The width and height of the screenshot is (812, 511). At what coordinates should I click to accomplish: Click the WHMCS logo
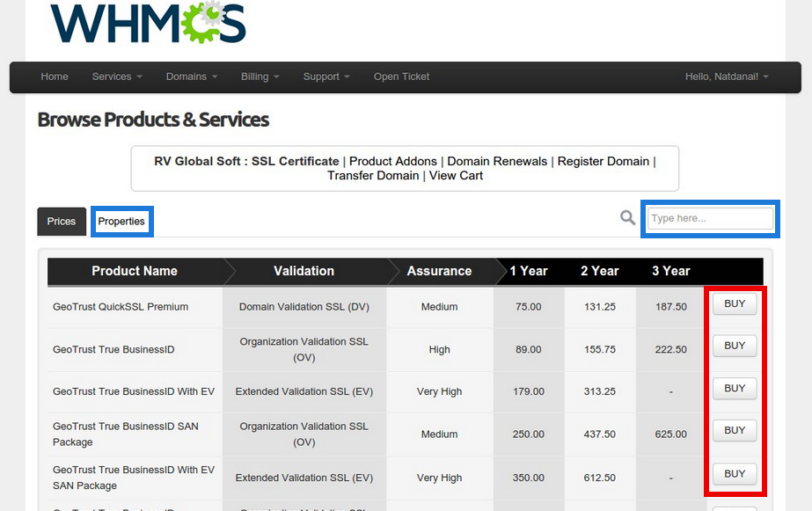tap(148, 23)
